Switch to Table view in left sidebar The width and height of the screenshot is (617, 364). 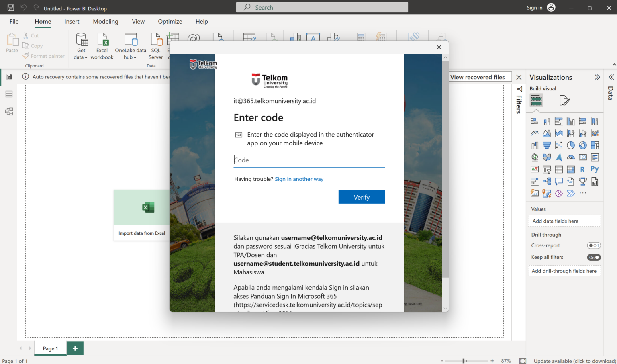[x=9, y=94]
